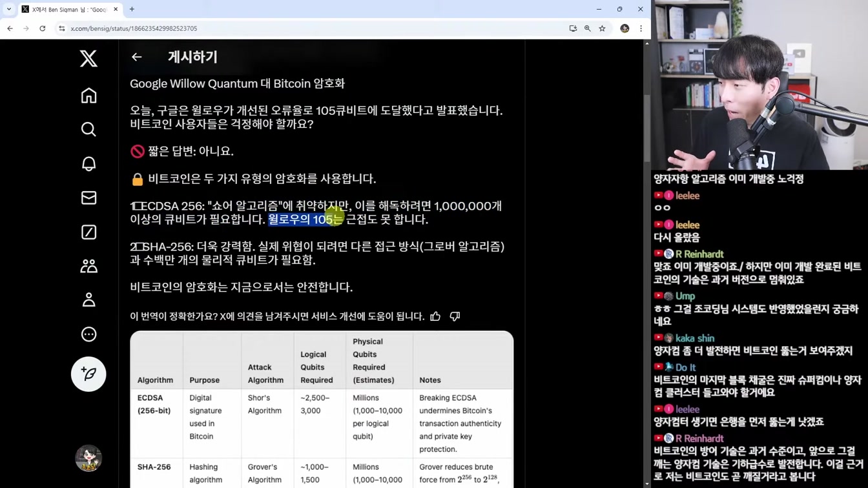Image resolution: width=868 pixels, height=488 pixels.
Task: Click chat username 'Do It'
Action: (685, 367)
